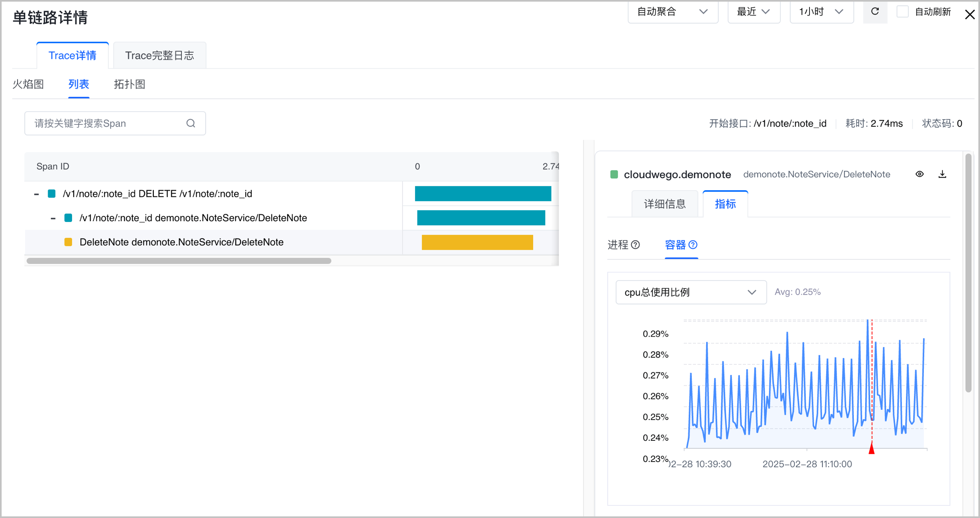980x518 pixels.
Task: Click the Span keyword search field
Action: (115, 123)
